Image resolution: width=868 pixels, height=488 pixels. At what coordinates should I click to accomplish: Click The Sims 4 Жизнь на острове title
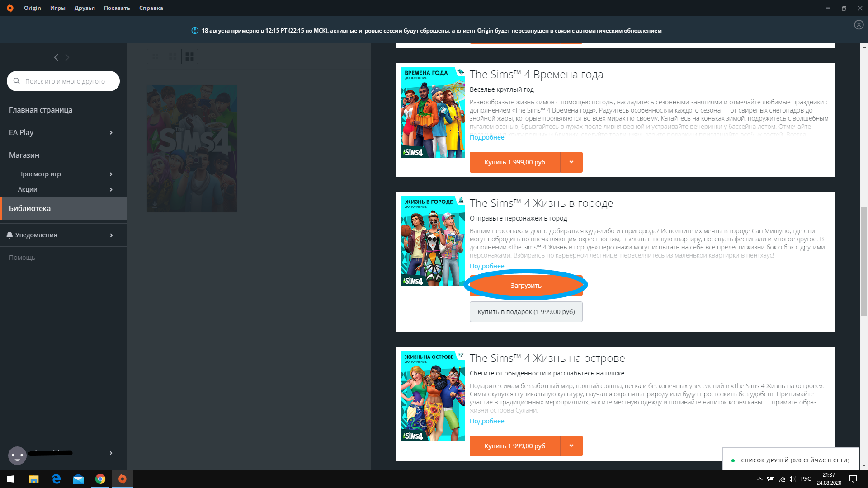tap(547, 358)
